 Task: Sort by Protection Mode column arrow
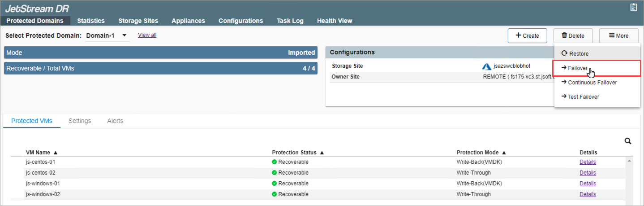[x=504, y=153]
